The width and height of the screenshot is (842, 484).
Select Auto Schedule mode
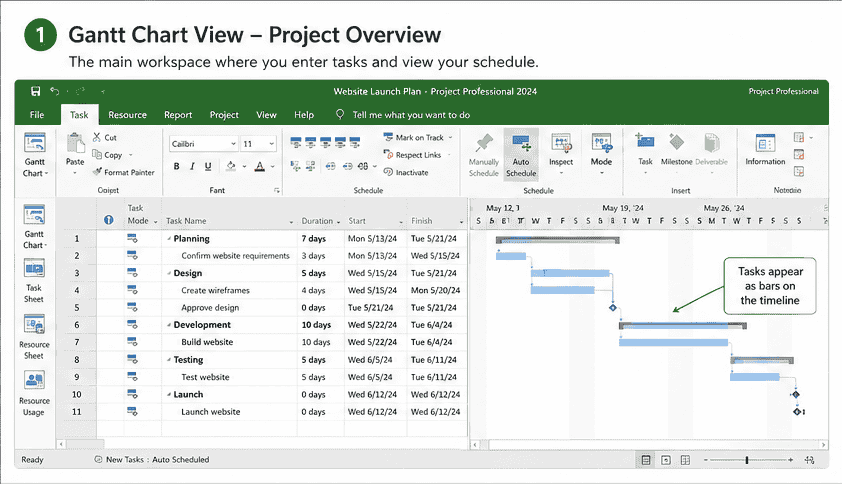[x=521, y=155]
